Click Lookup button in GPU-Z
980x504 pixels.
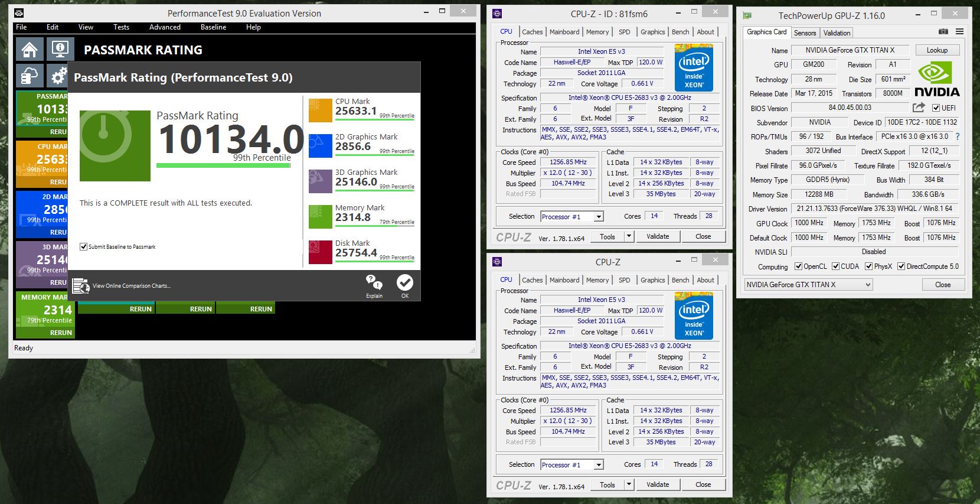pos(937,50)
